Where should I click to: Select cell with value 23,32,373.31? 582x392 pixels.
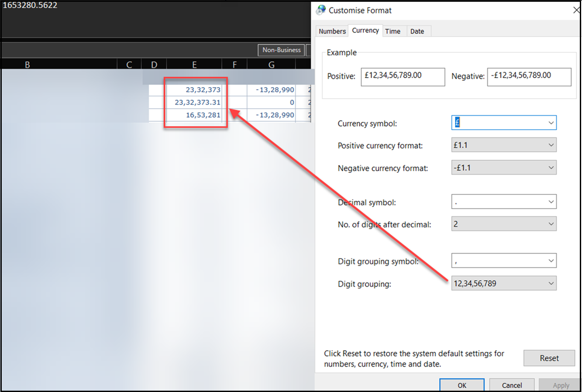[x=194, y=102]
